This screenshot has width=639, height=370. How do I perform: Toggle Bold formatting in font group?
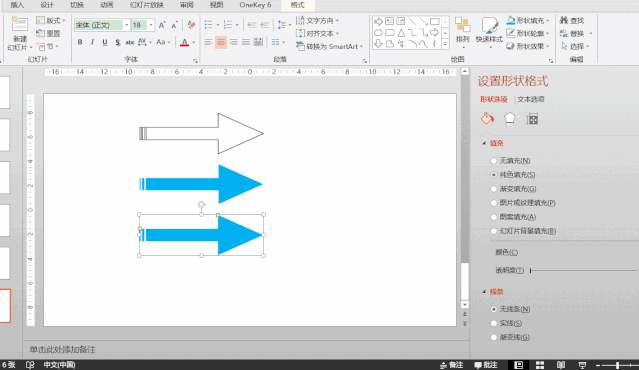(x=80, y=42)
